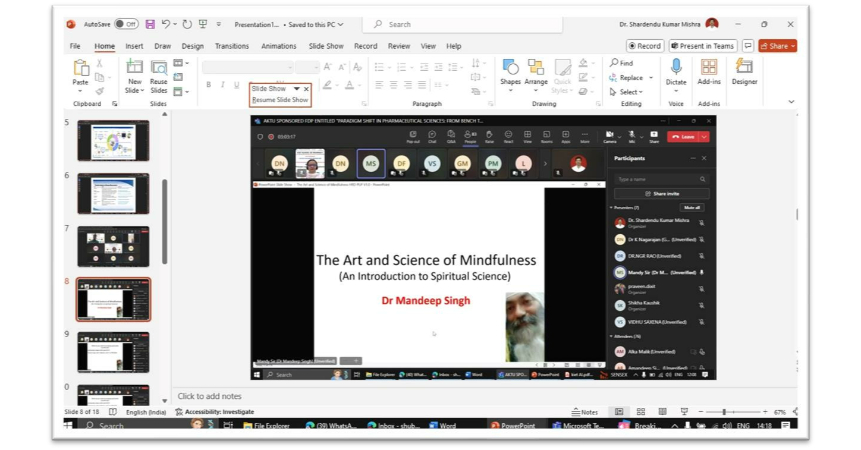Open the Replace dropdown arrow
This screenshot has height=450, width=861.
[x=649, y=77]
